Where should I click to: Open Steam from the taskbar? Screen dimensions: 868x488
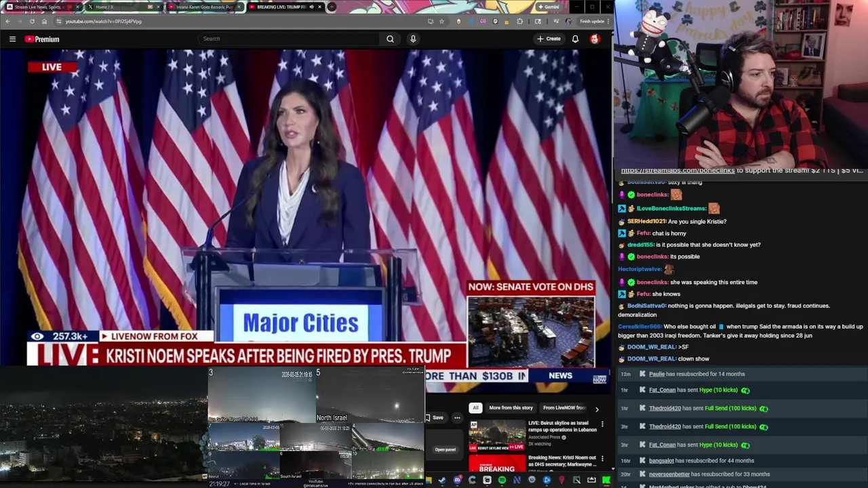[442, 481]
